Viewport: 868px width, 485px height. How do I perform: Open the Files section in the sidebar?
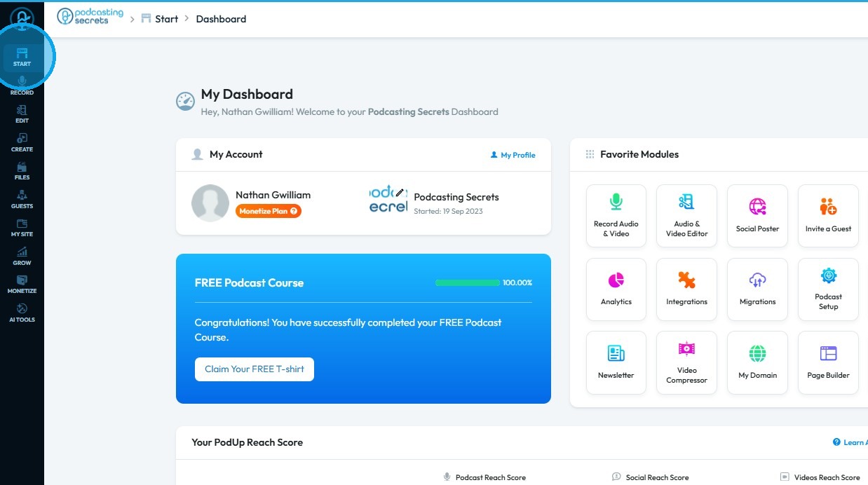coord(22,171)
